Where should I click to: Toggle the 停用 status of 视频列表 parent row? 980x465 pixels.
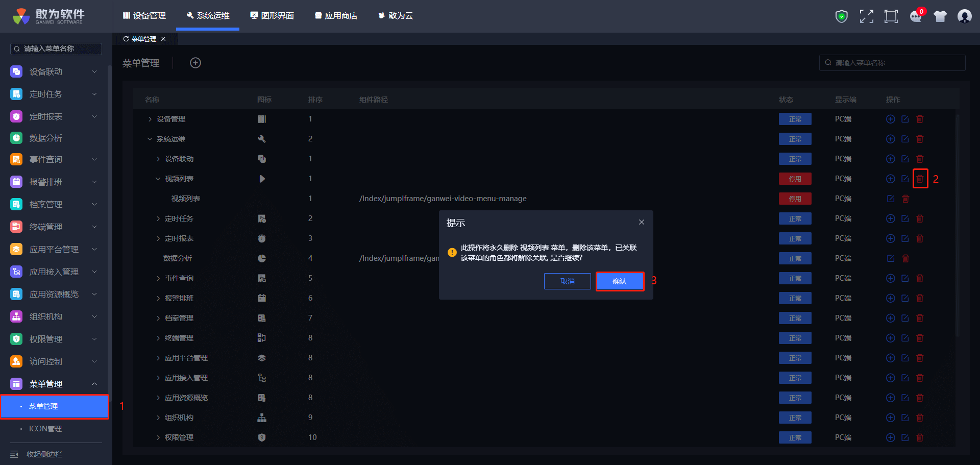[795, 179]
